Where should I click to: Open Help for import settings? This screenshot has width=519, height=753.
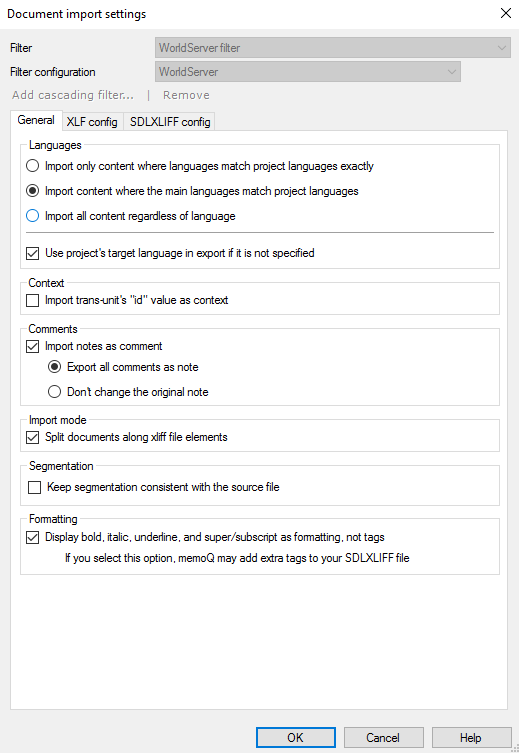click(x=471, y=738)
